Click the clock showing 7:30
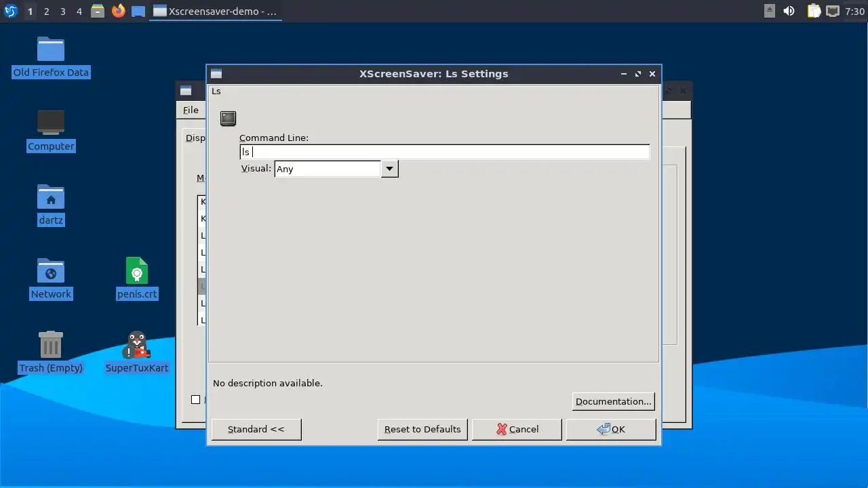 coord(854,11)
